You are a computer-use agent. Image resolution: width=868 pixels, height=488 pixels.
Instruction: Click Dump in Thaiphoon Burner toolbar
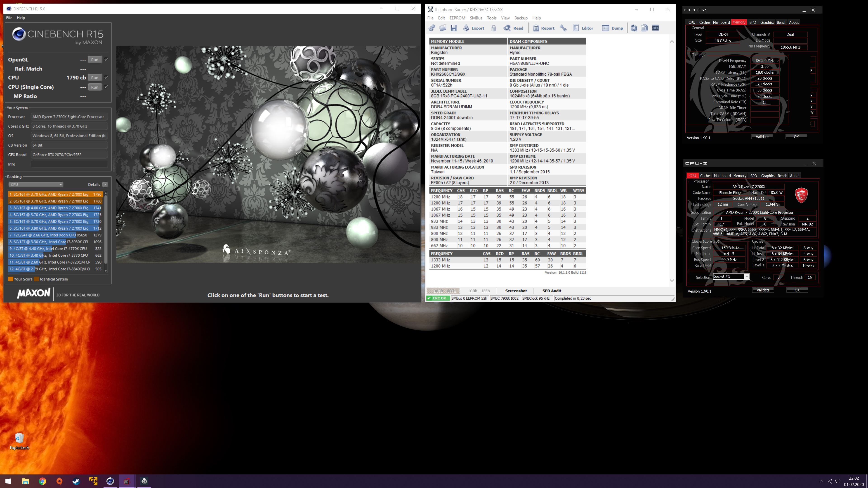point(613,28)
